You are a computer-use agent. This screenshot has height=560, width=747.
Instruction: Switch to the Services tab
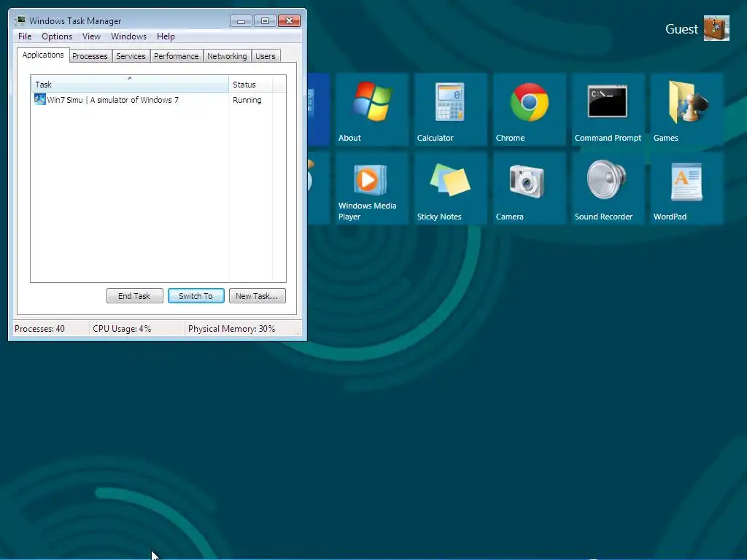point(131,56)
